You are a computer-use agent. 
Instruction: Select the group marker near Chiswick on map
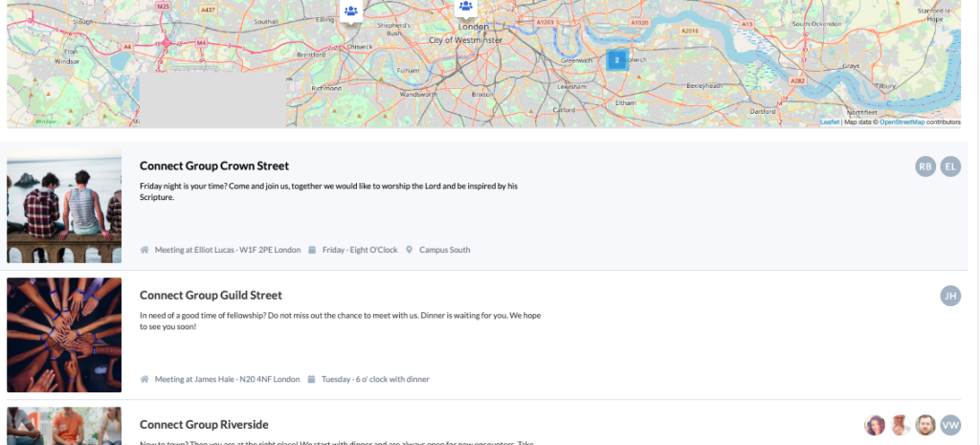tap(351, 11)
